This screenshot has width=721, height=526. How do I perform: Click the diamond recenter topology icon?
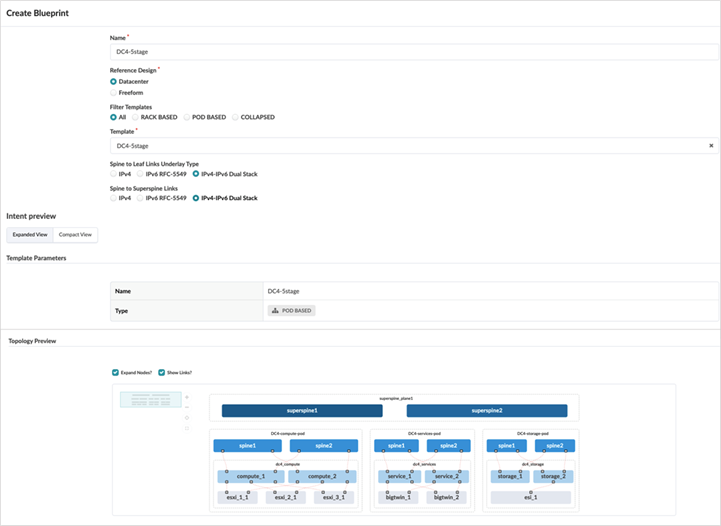point(187,418)
